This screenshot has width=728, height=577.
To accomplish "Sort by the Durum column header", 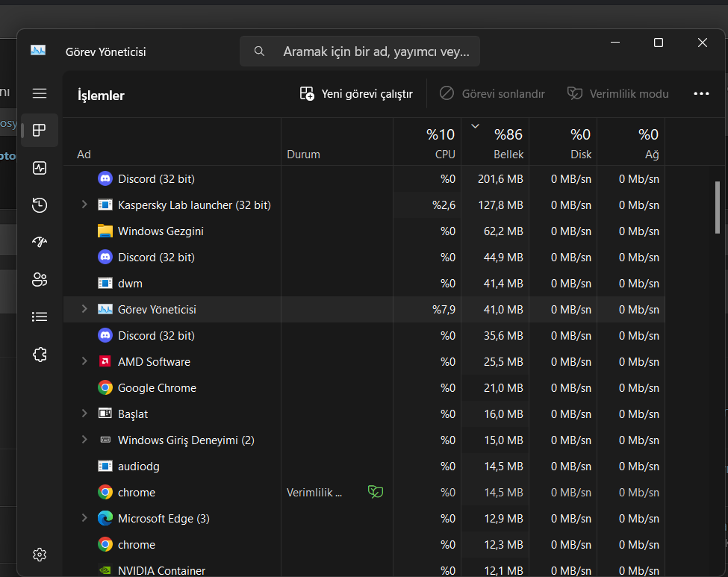I will tap(337, 142).
